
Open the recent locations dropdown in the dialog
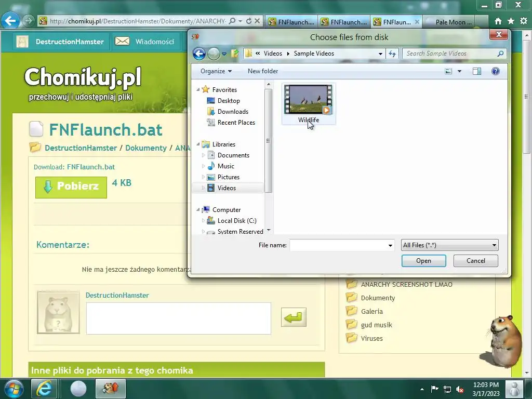(224, 54)
